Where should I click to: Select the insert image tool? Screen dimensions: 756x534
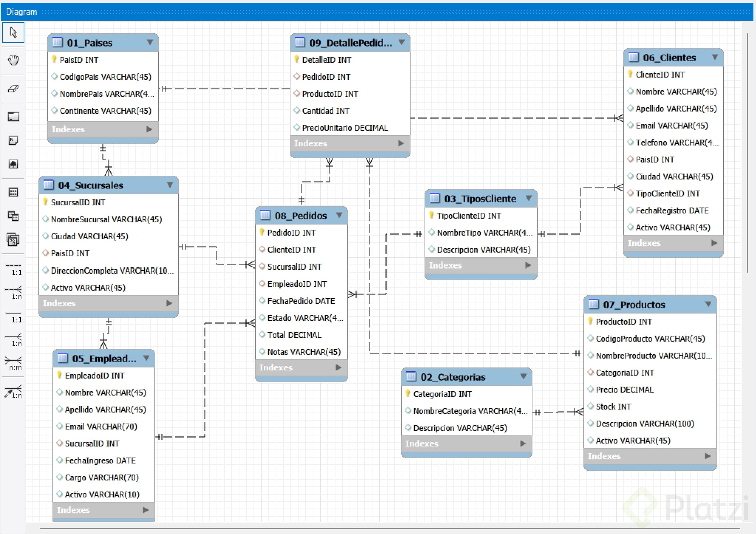click(13, 164)
